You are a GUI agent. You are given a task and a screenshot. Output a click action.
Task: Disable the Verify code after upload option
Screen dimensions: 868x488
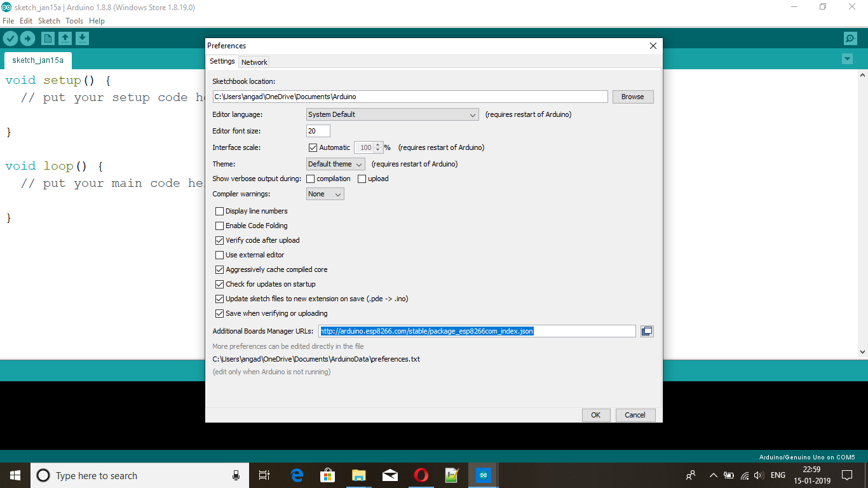tap(219, 240)
